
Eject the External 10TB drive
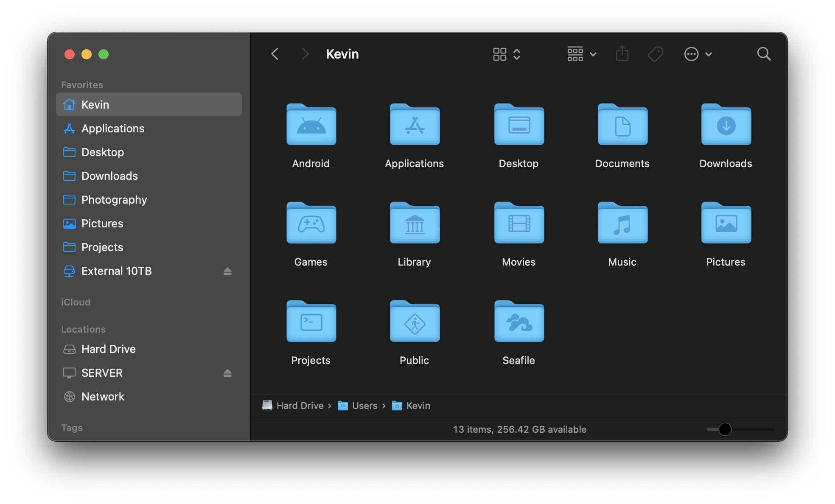pyautogui.click(x=227, y=271)
